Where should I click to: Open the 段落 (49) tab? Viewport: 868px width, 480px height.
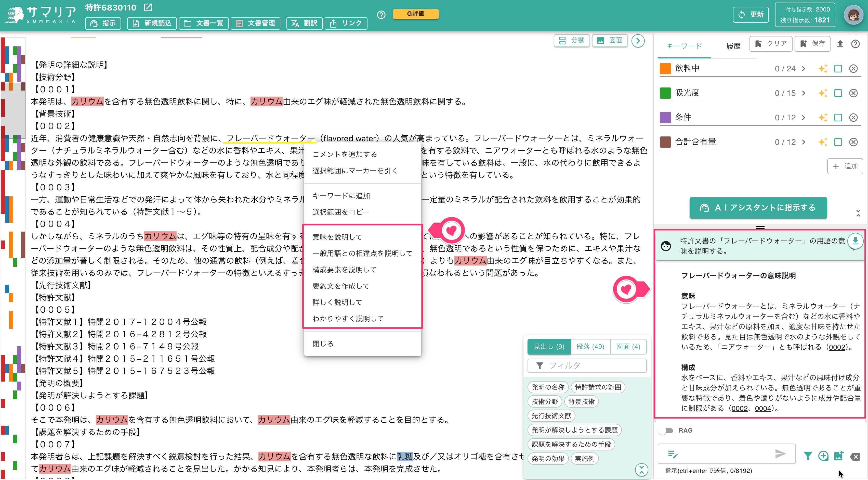[x=590, y=347]
